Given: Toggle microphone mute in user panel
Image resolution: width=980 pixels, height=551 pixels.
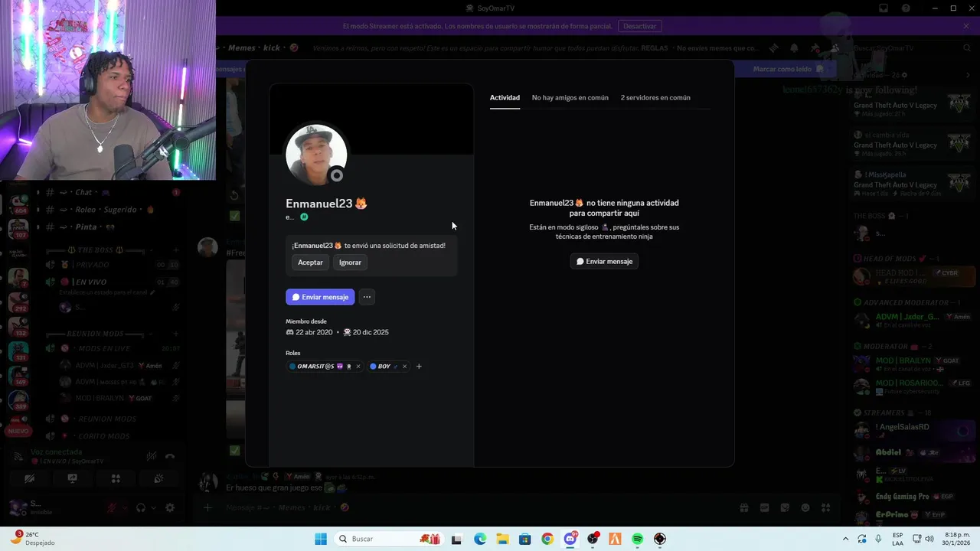Looking at the screenshot, I should (x=112, y=507).
